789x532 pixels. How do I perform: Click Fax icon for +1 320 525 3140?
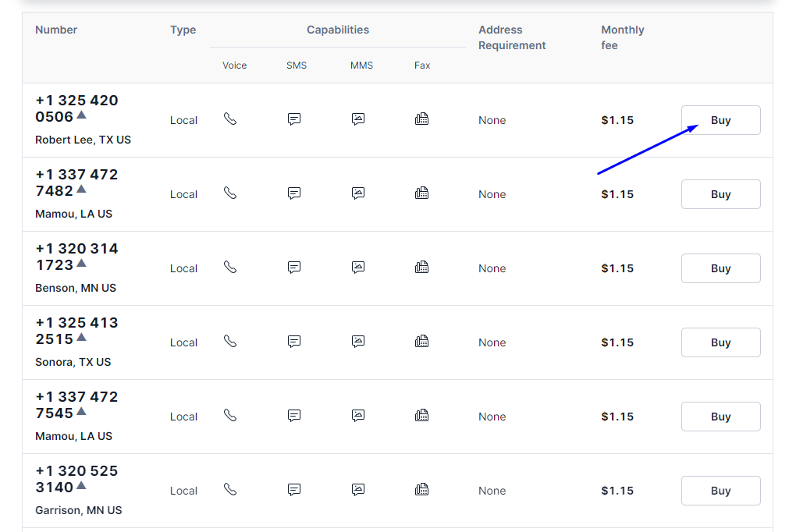point(422,490)
